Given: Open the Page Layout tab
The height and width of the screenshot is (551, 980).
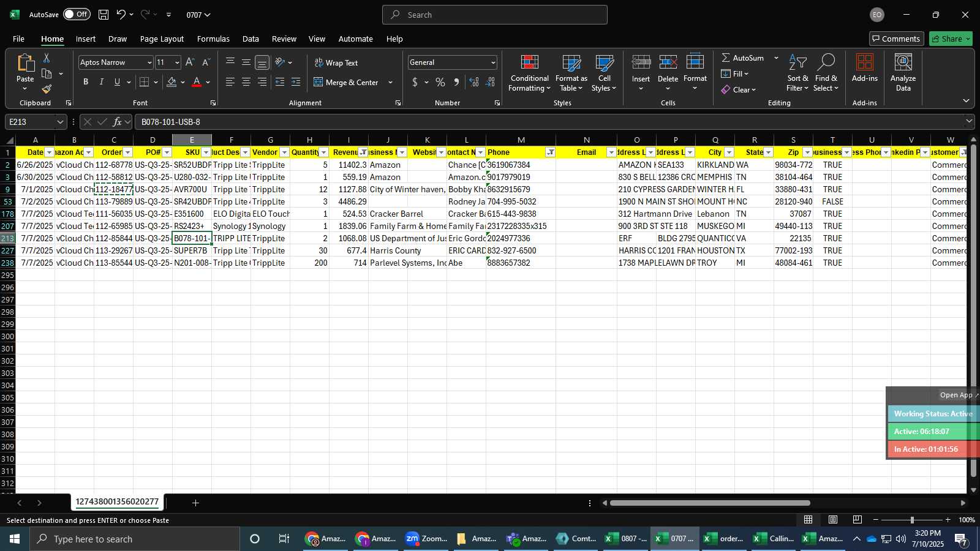Looking at the screenshot, I should [x=162, y=39].
